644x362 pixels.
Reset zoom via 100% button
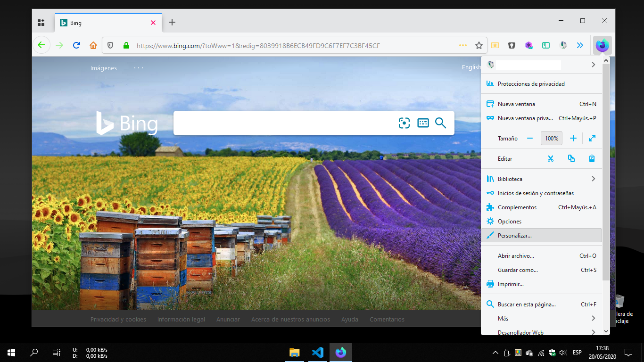point(552,139)
